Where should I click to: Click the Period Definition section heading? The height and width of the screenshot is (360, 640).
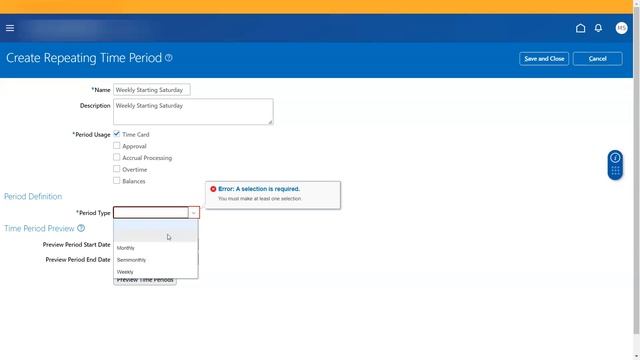pyautogui.click(x=33, y=196)
